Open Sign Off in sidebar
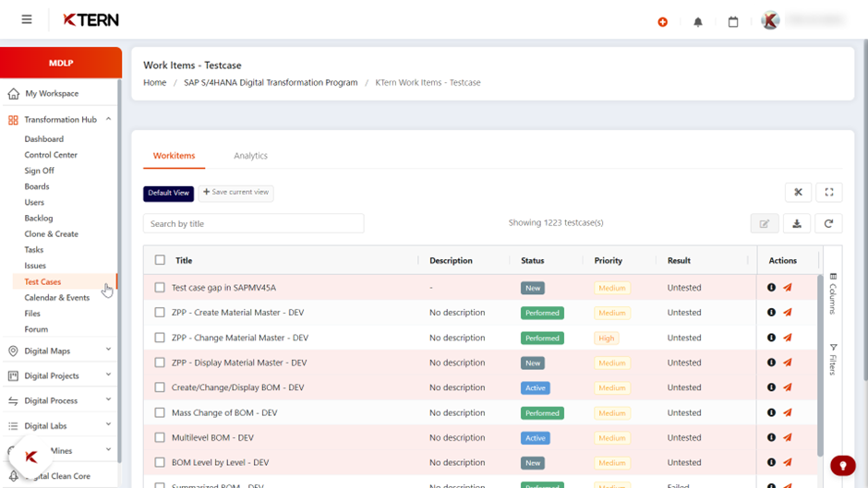Viewport: 868px width, 488px height. pyautogui.click(x=40, y=171)
